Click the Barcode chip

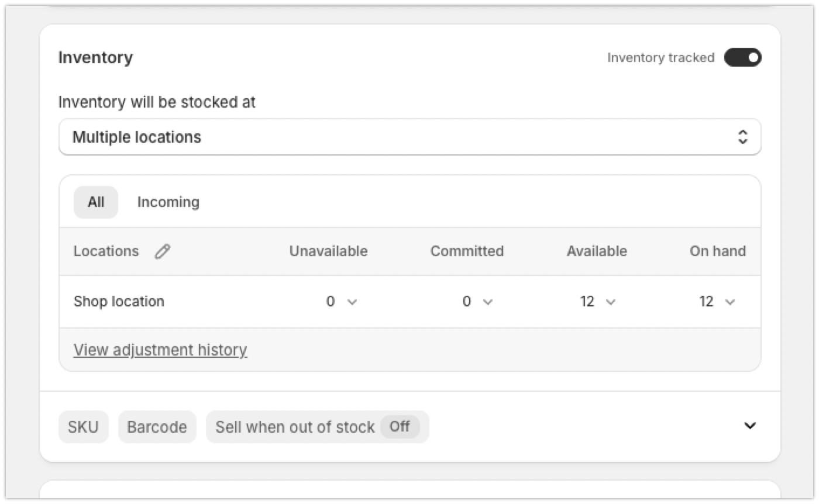tap(157, 427)
